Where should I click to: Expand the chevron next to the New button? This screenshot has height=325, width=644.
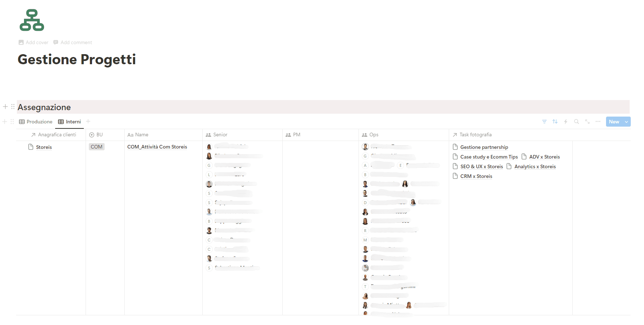(x=627, y=122)
